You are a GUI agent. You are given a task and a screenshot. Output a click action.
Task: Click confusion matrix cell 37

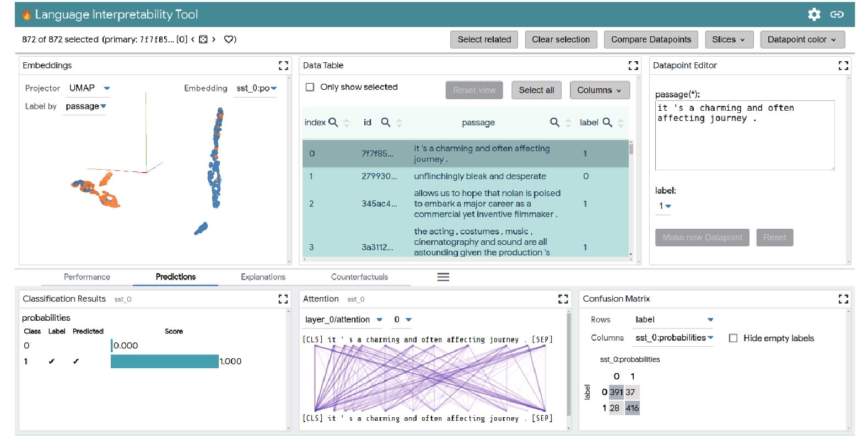click(632, 392)
